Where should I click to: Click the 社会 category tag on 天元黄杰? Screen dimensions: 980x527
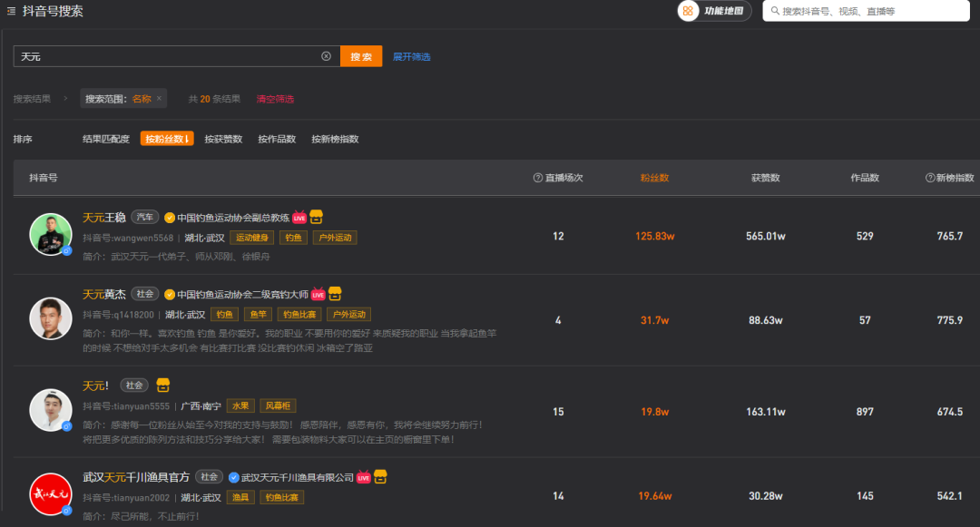[x=144, y=294]
